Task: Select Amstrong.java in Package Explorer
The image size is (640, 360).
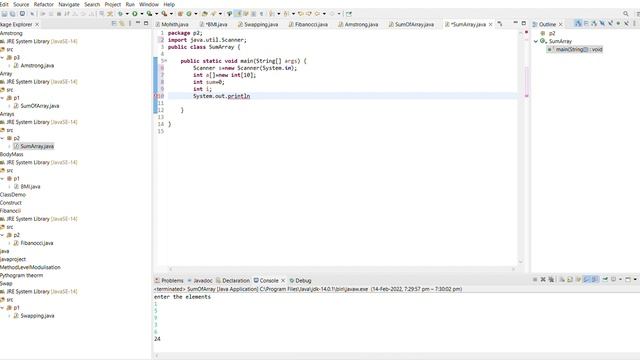Action: (x=33, y=65)
